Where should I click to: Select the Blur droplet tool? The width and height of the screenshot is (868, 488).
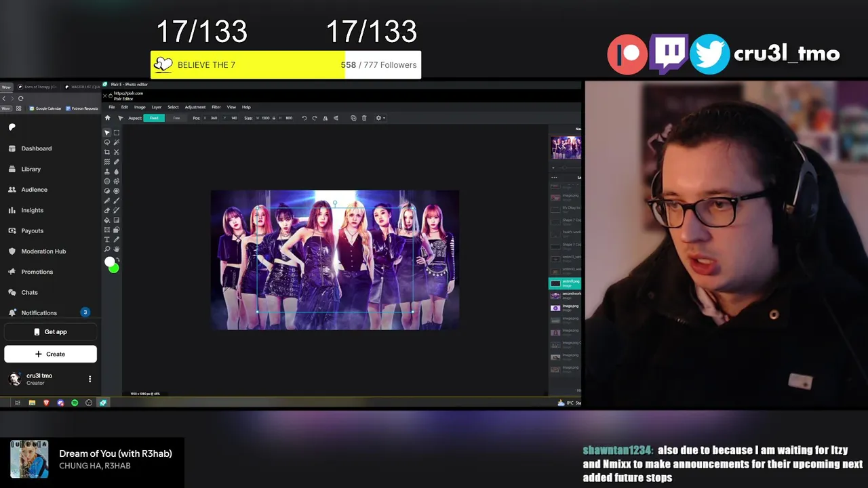117,171
